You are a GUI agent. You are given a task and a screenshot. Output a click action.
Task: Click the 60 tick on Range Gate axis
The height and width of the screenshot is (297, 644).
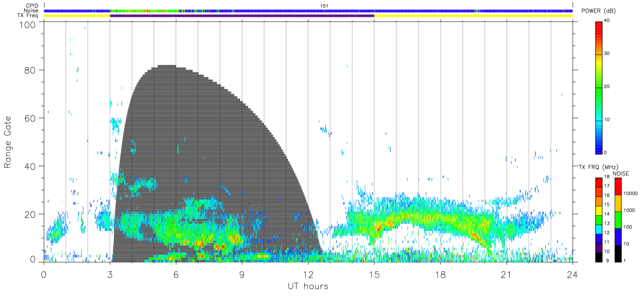[x=30, y=118]
